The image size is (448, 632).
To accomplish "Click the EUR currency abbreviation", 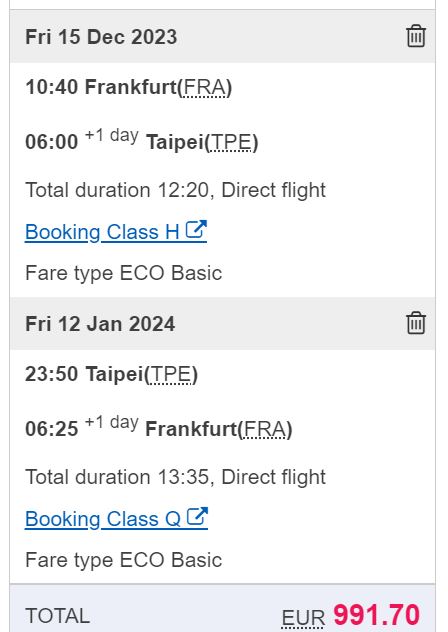I will (x=303, y=617).
